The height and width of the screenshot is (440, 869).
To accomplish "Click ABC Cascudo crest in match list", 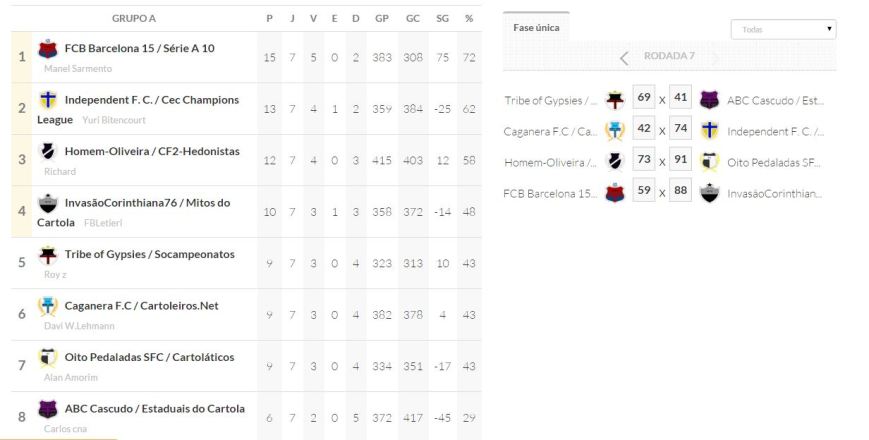I will tap(709, 99).
